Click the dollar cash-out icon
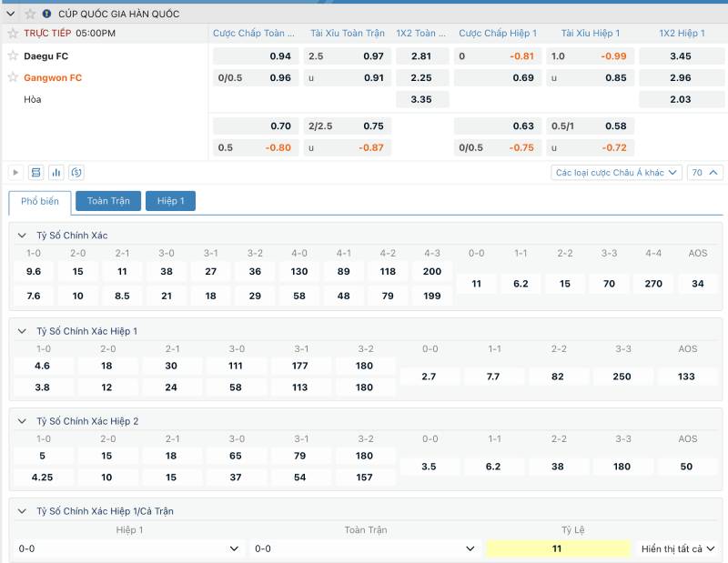The height and width of the screenshot is (563, 728). (x=76, y=172)
